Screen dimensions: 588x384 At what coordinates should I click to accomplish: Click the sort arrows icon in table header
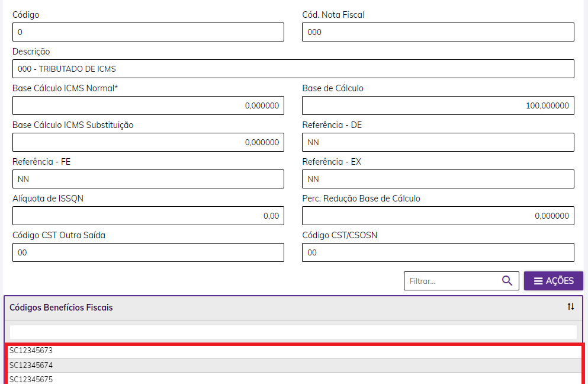coord(570,307)
